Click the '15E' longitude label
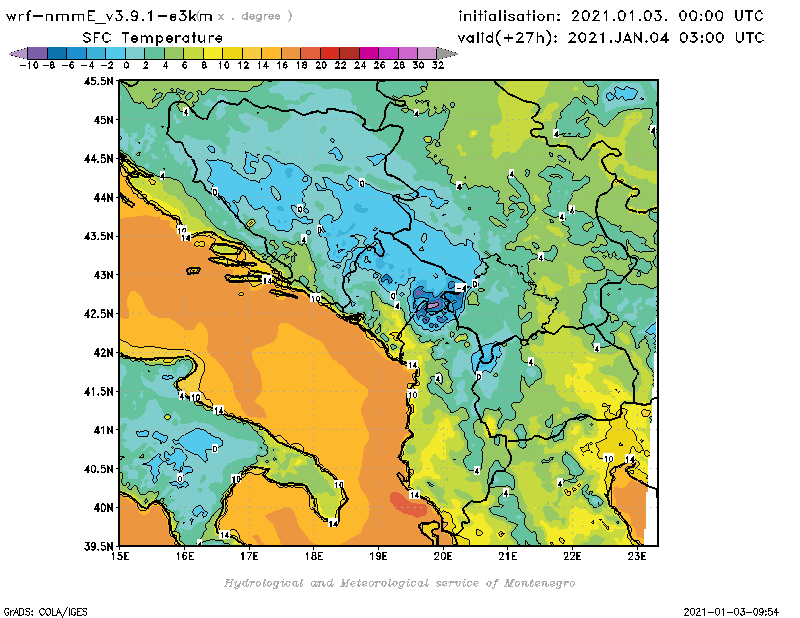This screenshot has width=800, height=618. coord(120,556)
